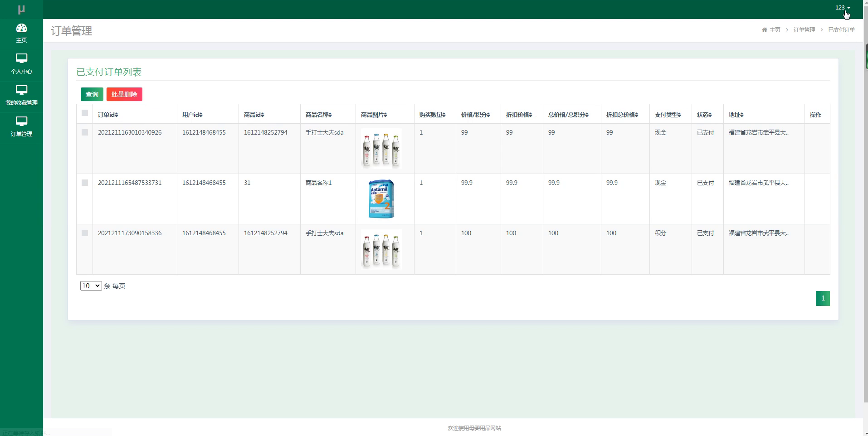The width and height of the screenshot is (868, 436).
Task: Open the 10 per-page select box
Action: [91, 286]
